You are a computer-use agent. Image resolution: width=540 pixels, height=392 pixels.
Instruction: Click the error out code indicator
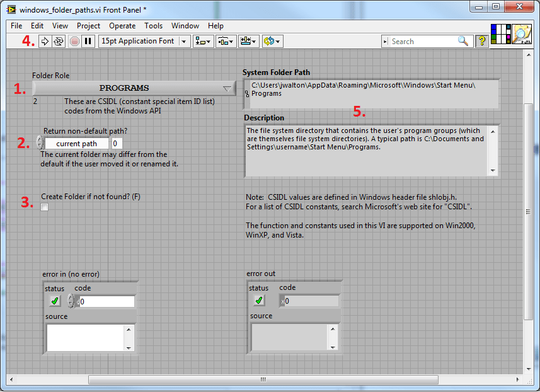[x=309, y=301]
